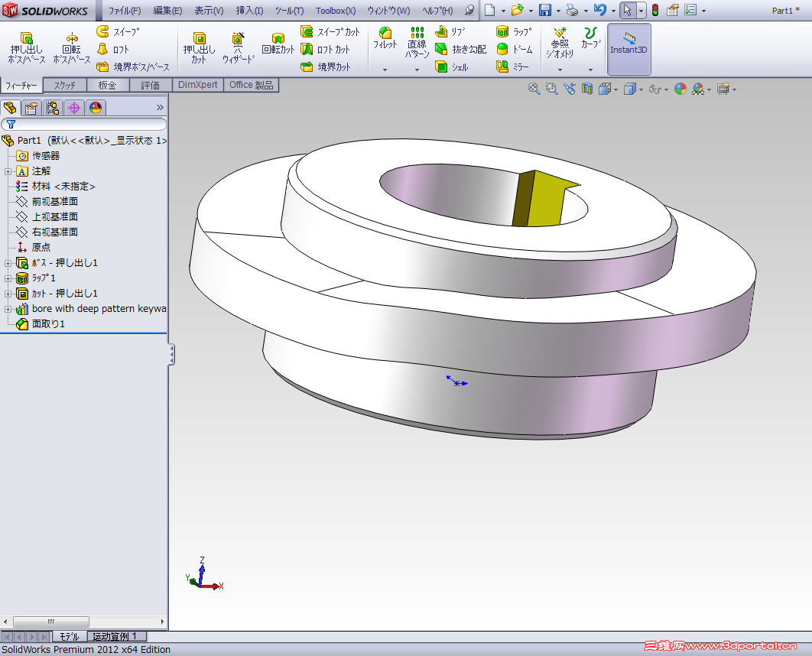Click the Mirror (ミラー) tool
Screen dimensions: 812x656
click(512, 67)
